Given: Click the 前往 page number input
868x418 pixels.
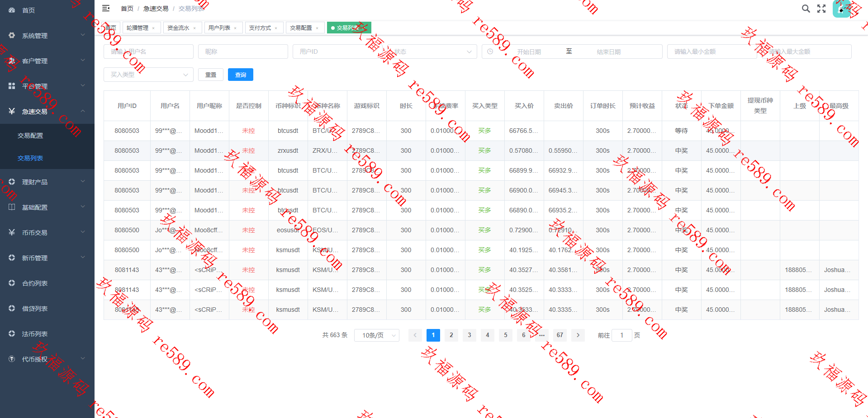Looking at the screenshot, I should click(x=621, y=335).
